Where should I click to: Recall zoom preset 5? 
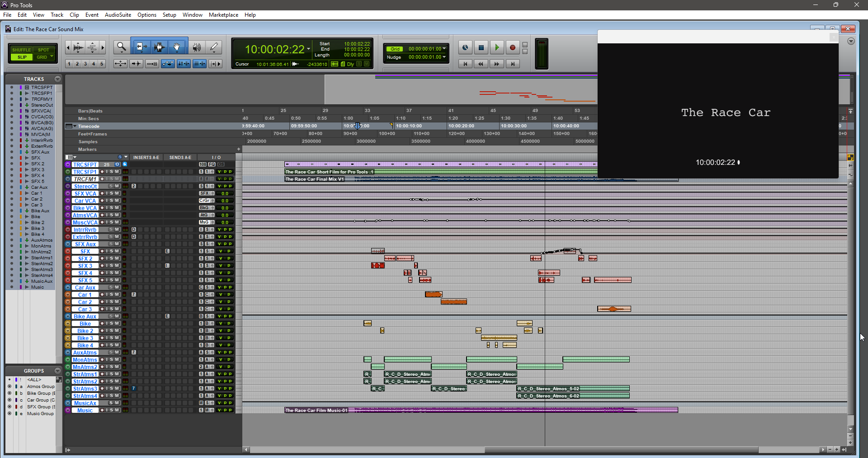pyautogui.click(x=102, y=64)
